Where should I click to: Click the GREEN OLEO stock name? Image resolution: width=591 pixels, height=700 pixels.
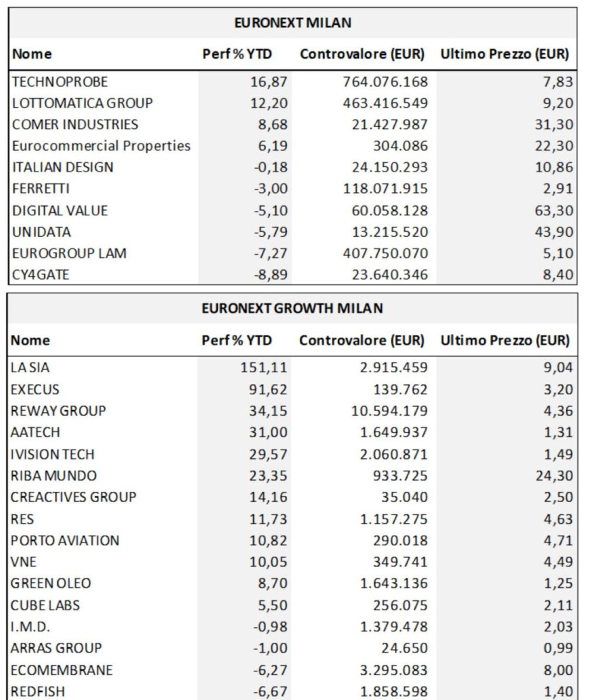pos(51,583)
